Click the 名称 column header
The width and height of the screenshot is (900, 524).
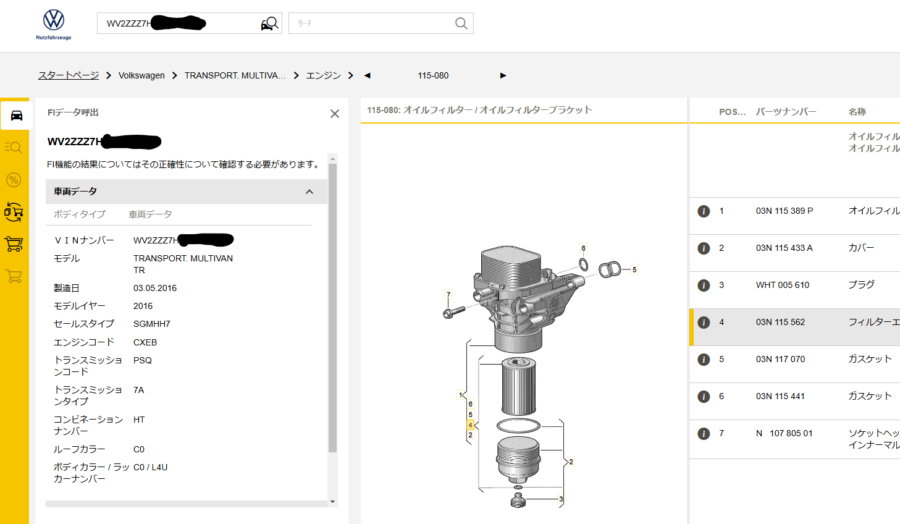coord(857,112)
